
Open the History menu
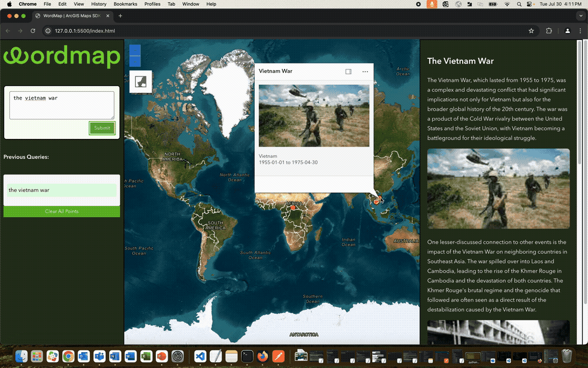(x=99, y=4)
